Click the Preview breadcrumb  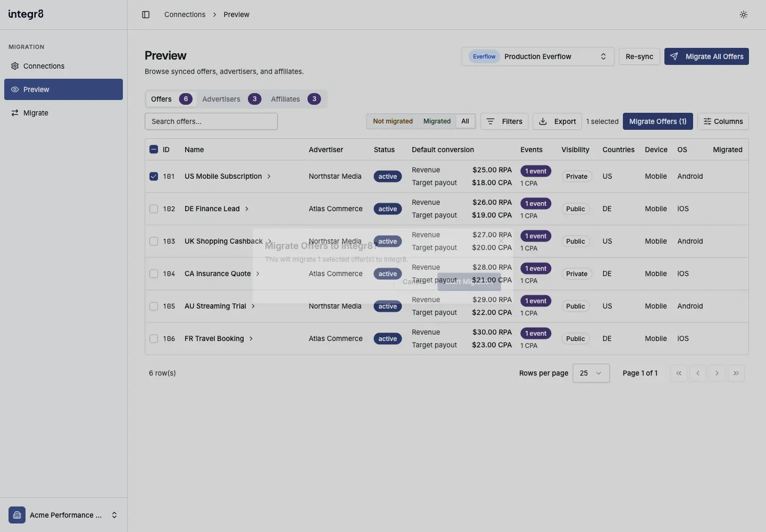coord(236,14)
